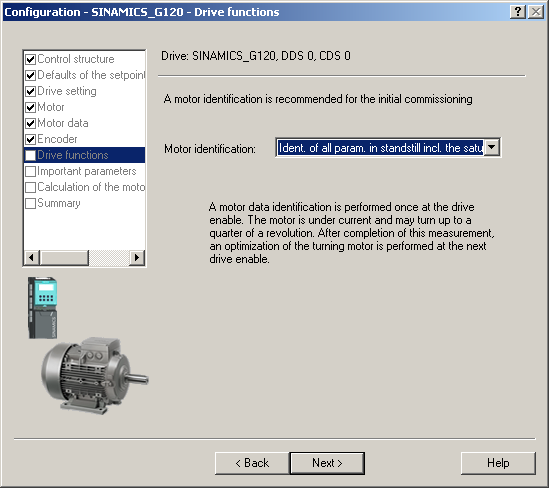Click the recommended for initial commissioning text
The height and width of the screenshot is (488, 549).
(318, 99)
